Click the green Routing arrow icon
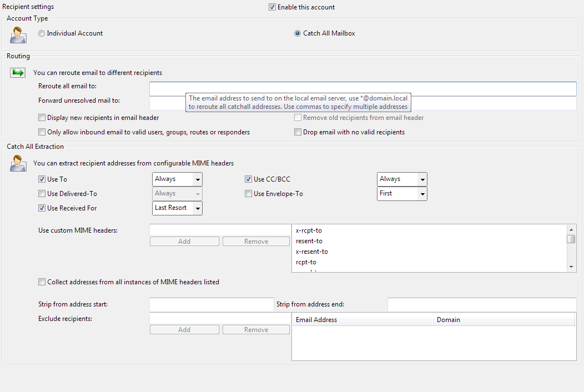The image size is (584, 392). point(18,73)
